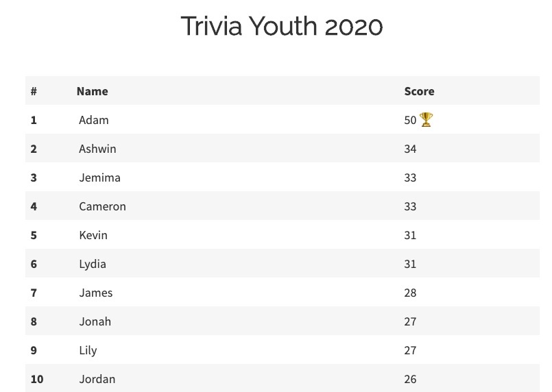Click Jordan's score of 26
The image size is (552, 392).
[x=410, y=380]
